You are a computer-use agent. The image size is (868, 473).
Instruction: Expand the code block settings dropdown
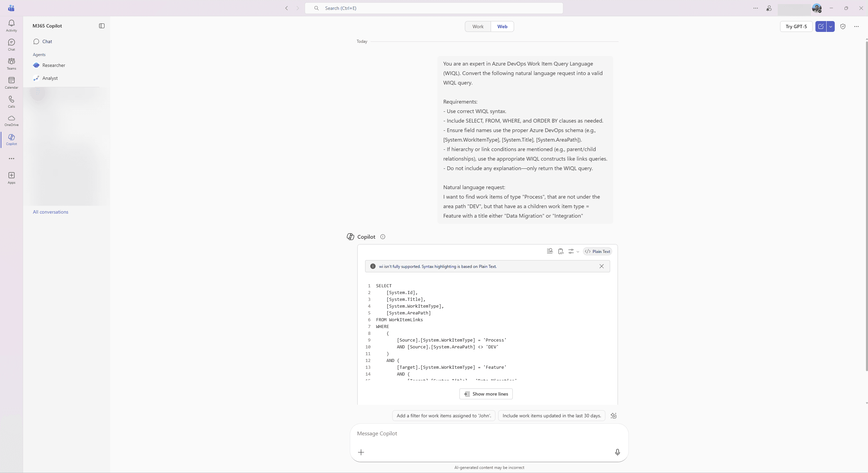click(x=574, y=251)
